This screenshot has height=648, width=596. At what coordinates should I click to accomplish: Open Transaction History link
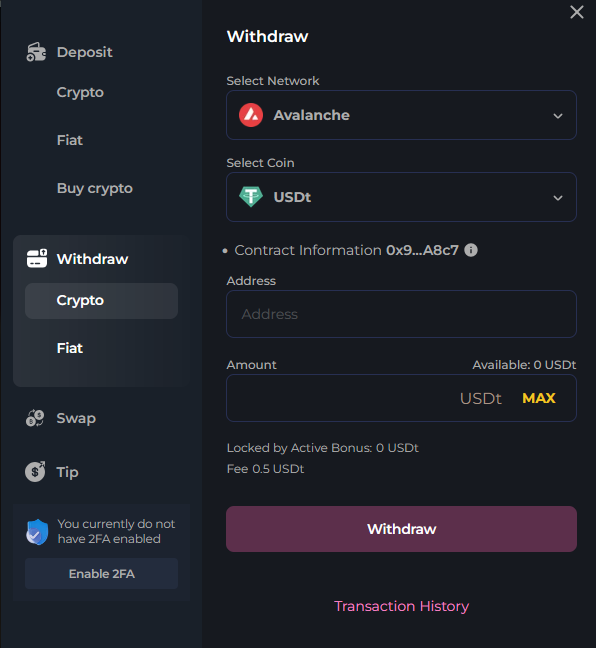point(401,606)
